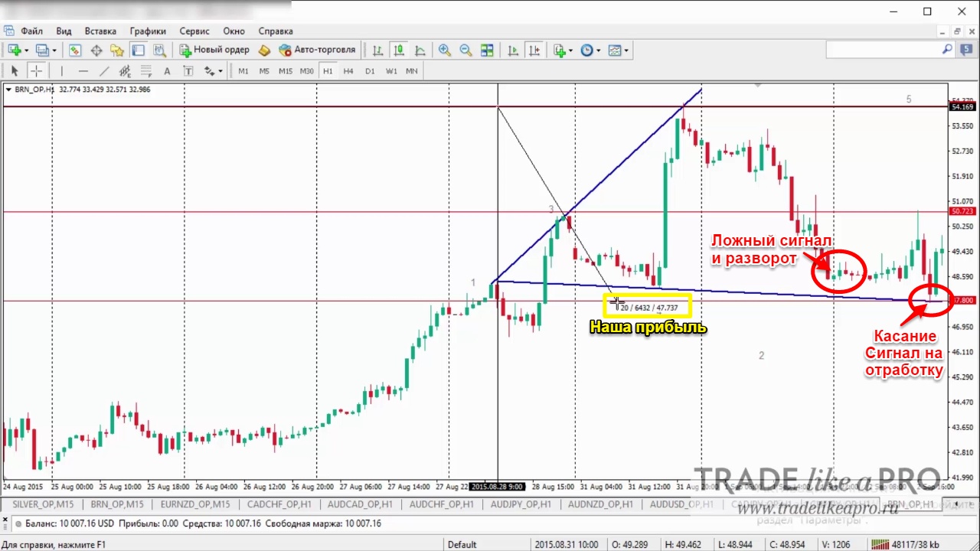
Task: Open the MetaEditor book icon
Action: click(x=264, y=51)
